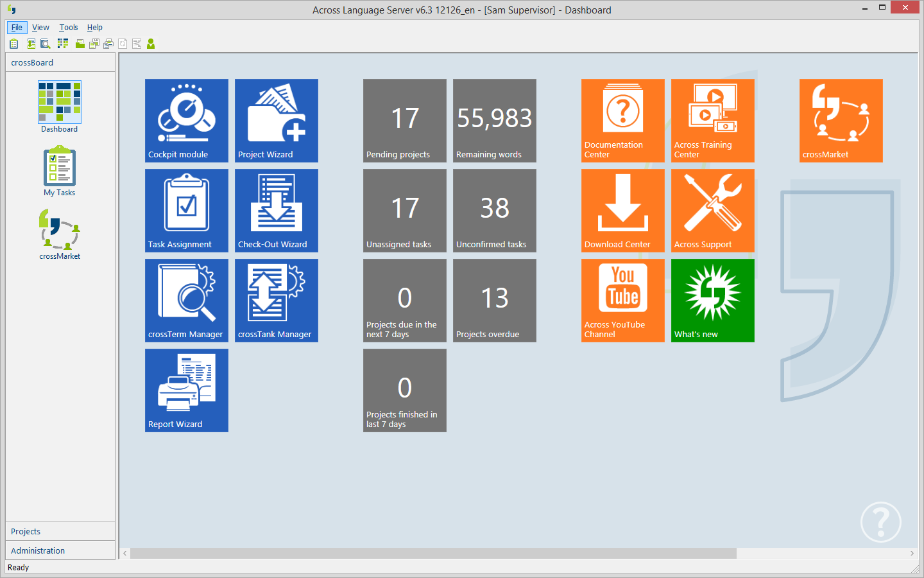
Task: Expand the crossBoard sidebar section
Action: click(x=60, y=62)
